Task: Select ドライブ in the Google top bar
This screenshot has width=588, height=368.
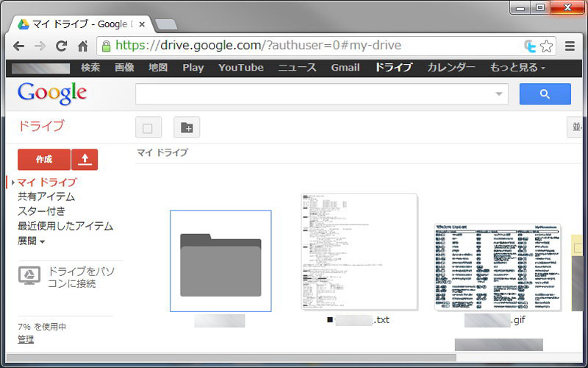Action: pyautogui.click(x=393, y=68)
